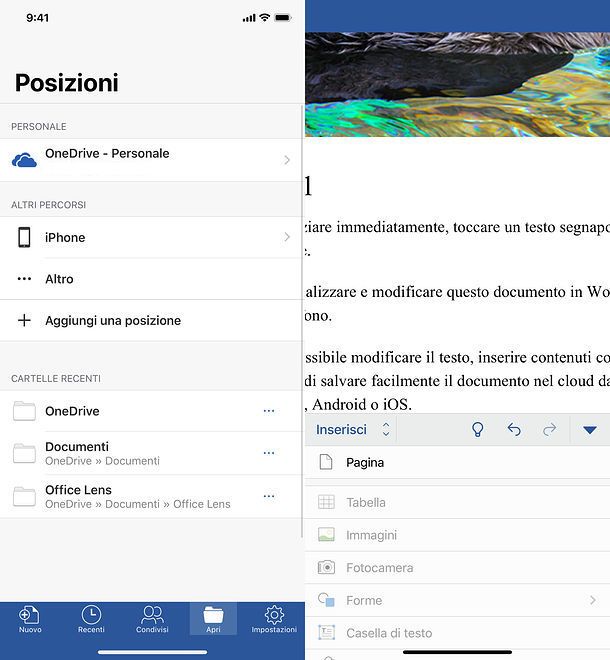Open the Altro locations option
Image resolution: width=610 pixels, height=660 pixels.
point(151,279)
